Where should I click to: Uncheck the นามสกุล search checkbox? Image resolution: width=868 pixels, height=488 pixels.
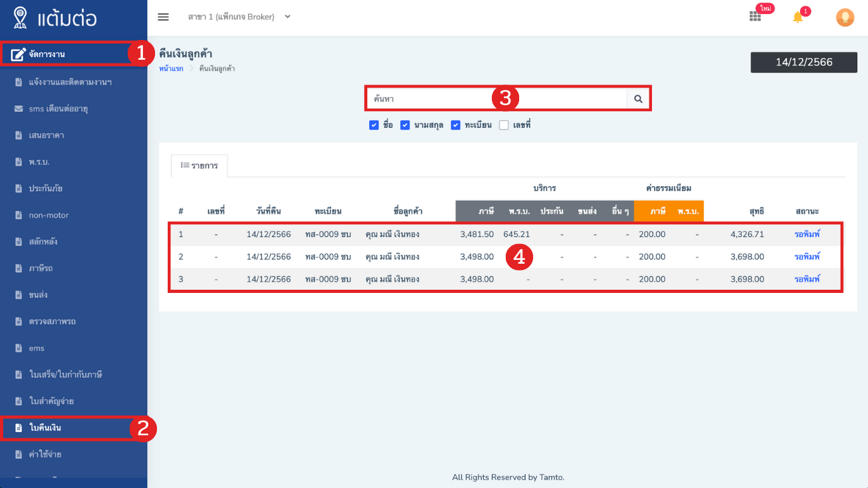[405, 125]
